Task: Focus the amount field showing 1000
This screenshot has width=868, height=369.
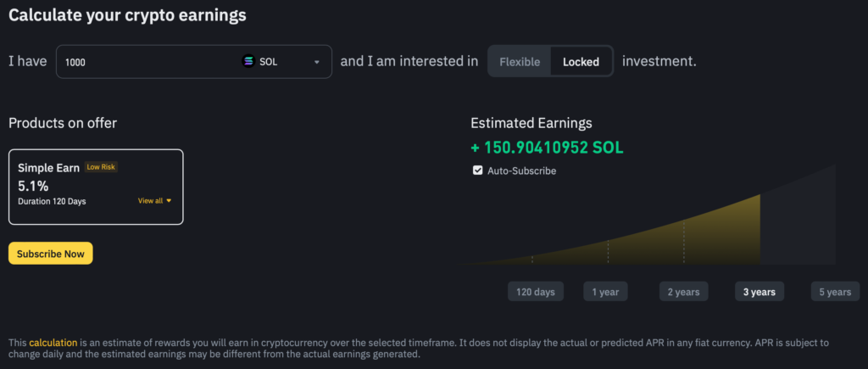Action: pos(144,62)
